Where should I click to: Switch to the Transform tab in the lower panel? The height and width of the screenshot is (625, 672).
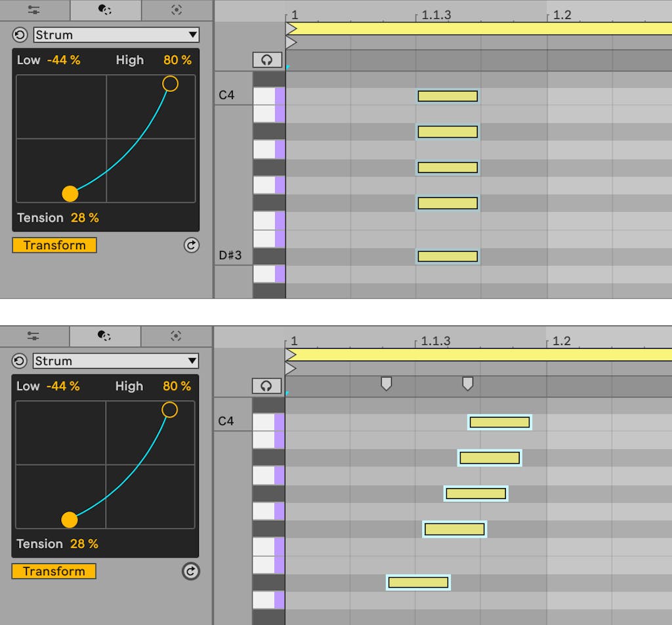105,336
